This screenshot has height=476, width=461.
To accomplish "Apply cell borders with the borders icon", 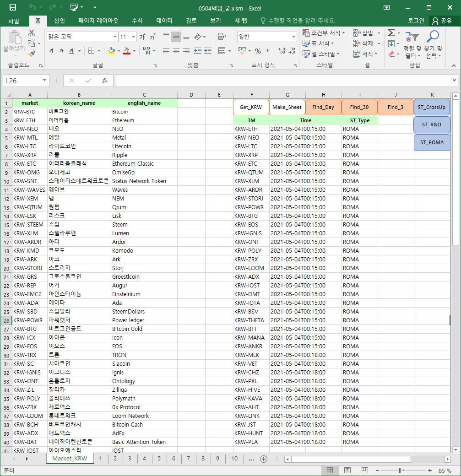I will [91, 51].
